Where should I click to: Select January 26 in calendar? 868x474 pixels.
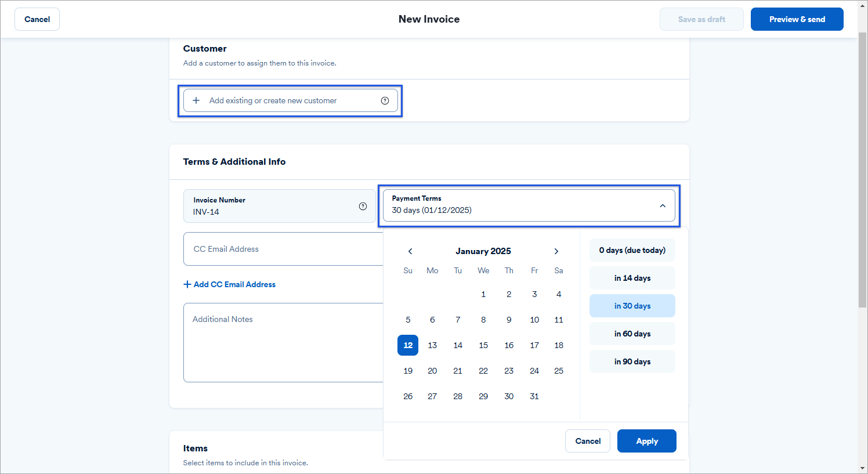[x=408, y=396]
